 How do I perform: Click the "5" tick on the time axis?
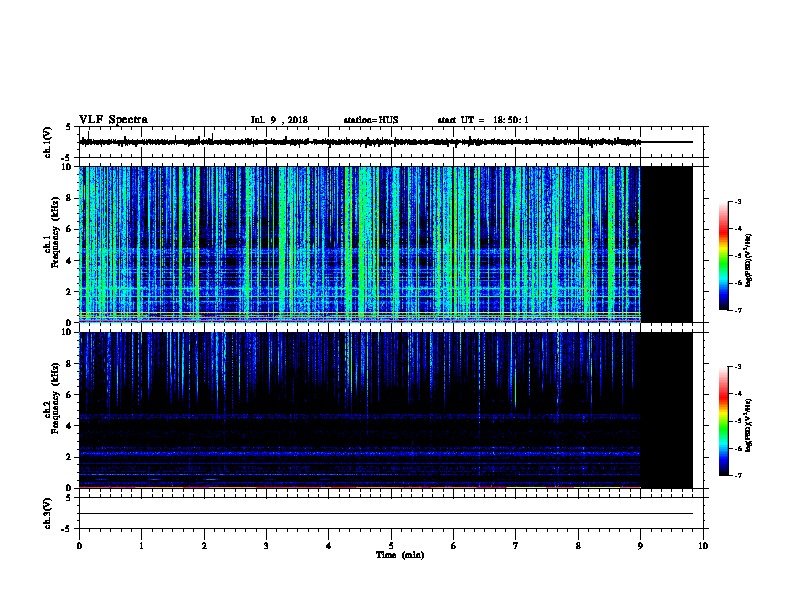click(391, 545)
